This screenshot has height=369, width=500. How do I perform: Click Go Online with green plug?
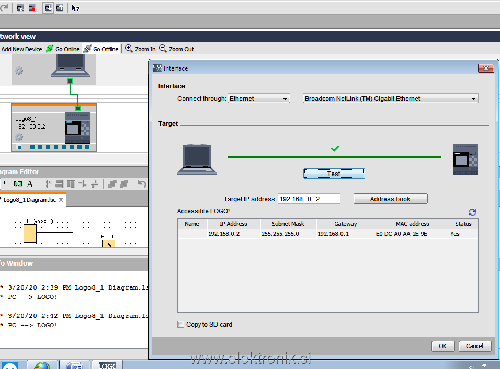(63, 49)
